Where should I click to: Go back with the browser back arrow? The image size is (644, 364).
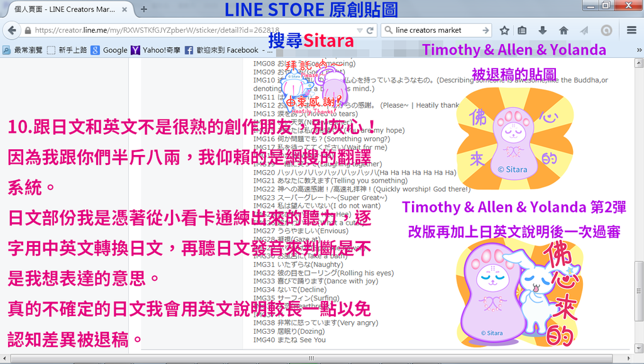pos(12,30)
